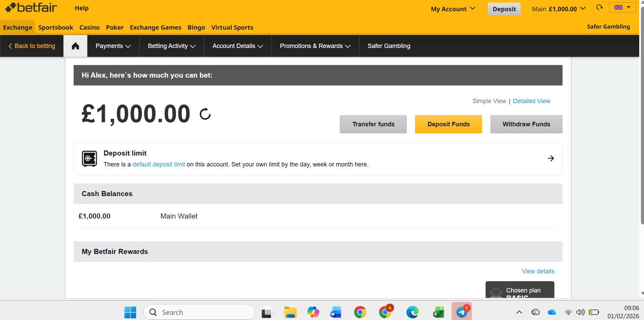This screenshot has width=644, height=320.
Task: Click the Deposit limit heading
Action: [125, 153]
